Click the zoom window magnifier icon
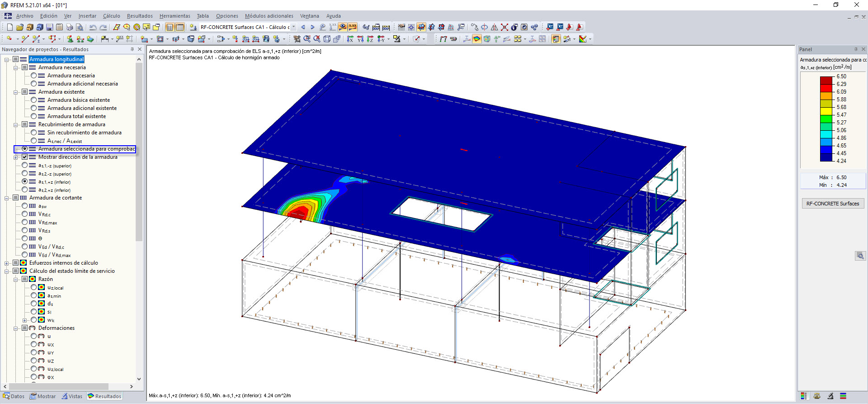Screen dimensions: 868x404 click(307, 39)
